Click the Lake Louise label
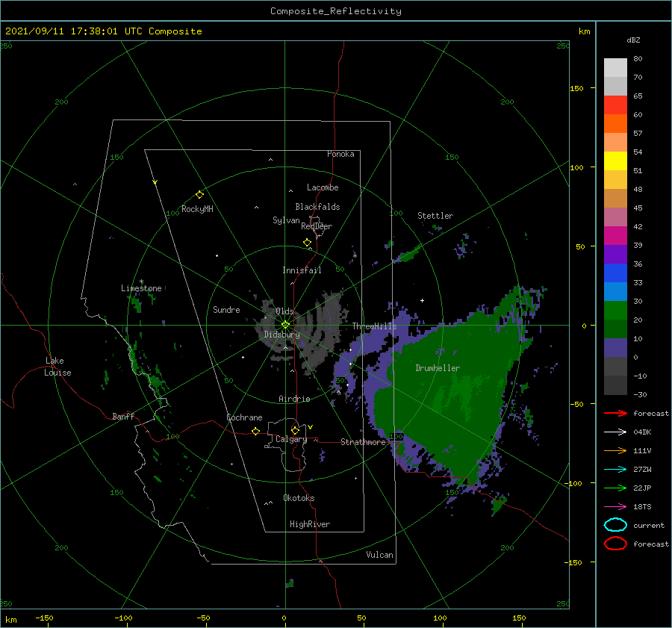Viewport: 672px width, 628px height. click(x=57, y=367)
